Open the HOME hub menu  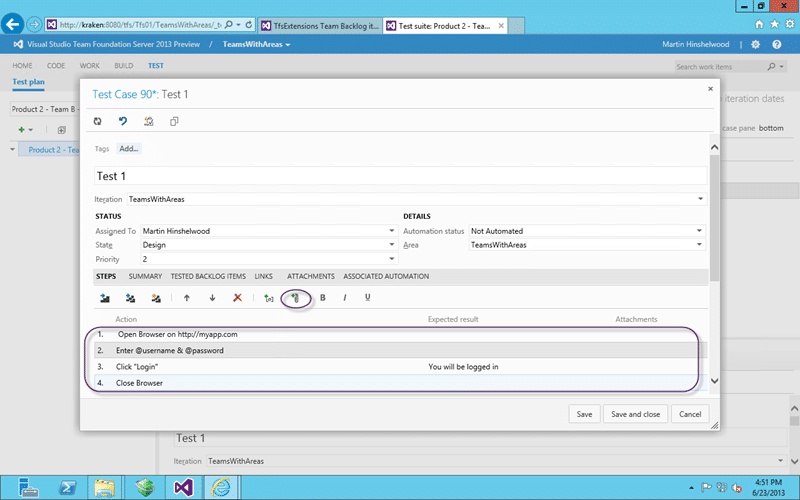click(x=22, y=65)
